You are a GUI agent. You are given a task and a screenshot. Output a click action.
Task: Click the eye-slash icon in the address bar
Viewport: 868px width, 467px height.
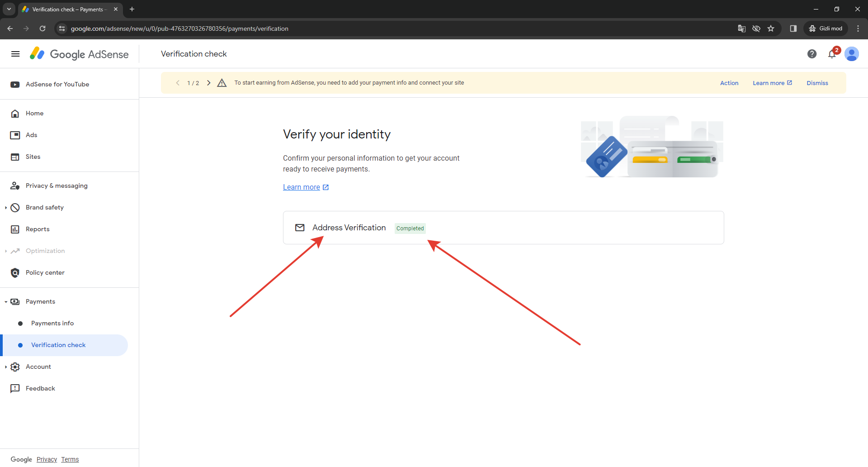coord(756,29)
